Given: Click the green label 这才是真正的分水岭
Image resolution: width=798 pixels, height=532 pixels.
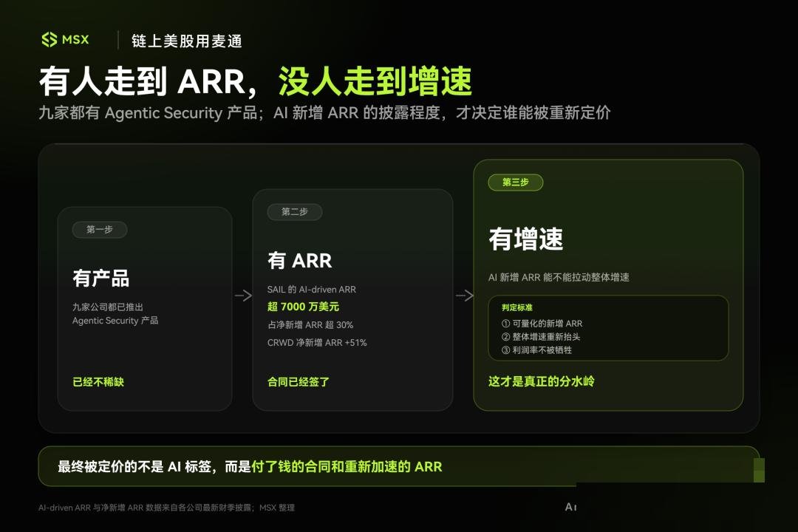Looking at the screenshot, I should 542,381.
